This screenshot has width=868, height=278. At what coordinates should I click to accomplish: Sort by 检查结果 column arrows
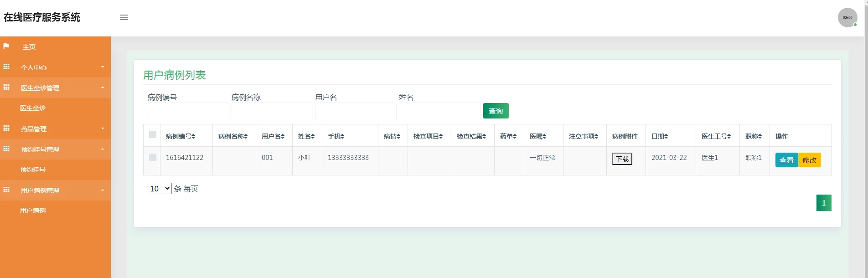pos(484,136)
